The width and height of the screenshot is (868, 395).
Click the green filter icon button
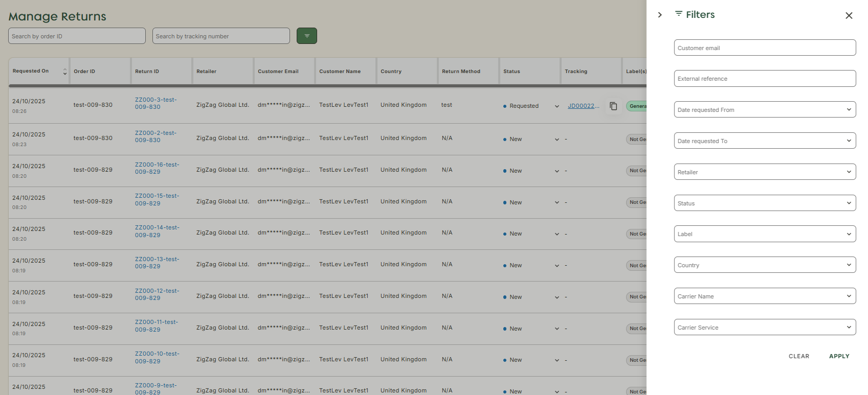point(306,36)
